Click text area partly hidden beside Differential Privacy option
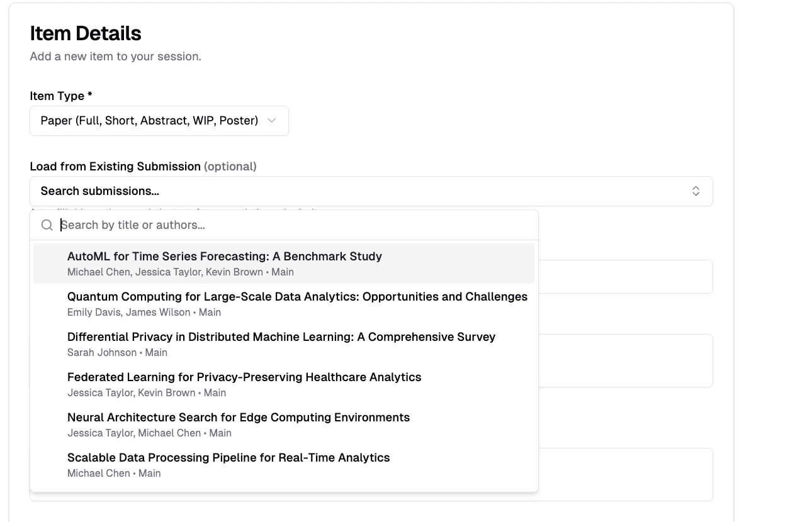The height and width of the screenshot is (522, 812). coord(625,360)
